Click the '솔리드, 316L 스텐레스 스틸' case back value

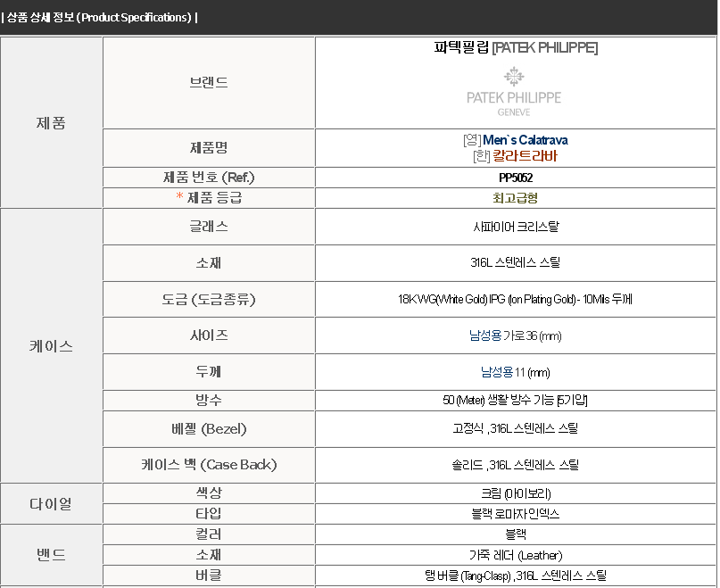tap(515, 465)
